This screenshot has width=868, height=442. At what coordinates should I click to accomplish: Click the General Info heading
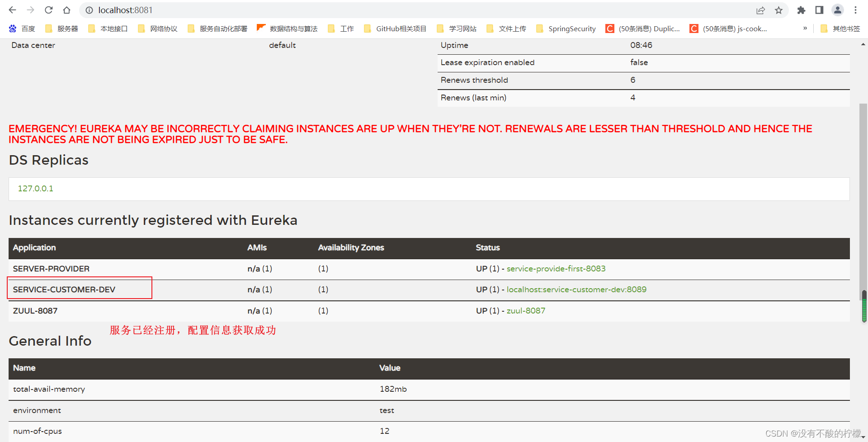pyautogui.click(x=50, y=341)
